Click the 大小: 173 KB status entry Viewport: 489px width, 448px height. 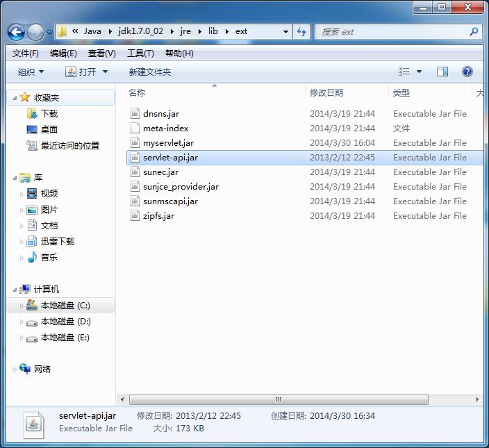tap(179, 429)
